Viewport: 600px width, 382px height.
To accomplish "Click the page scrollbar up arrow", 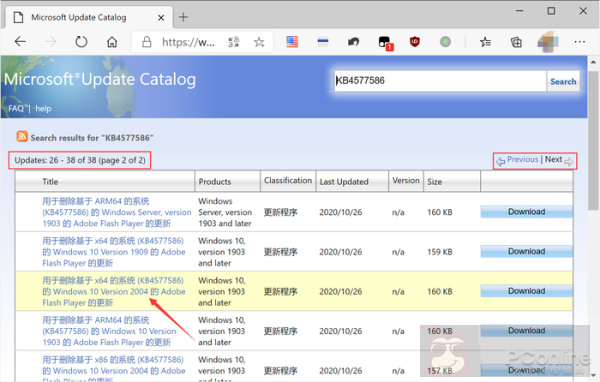I will [x=593, y=62].
